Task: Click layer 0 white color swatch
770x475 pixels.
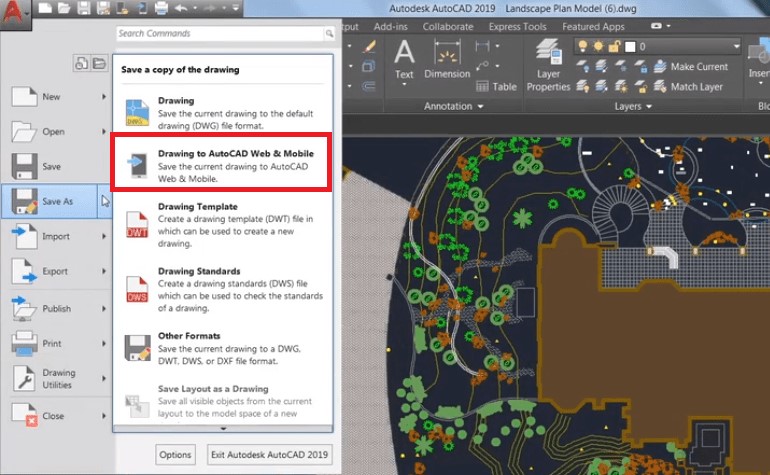Action: 630,47
